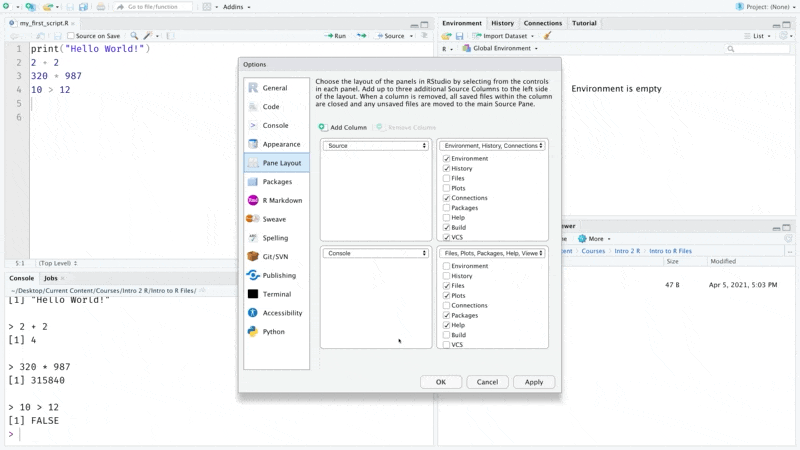Viewport: 800px width, 450px height.
Task: Expand the Addins dropdown menu
Action: [x=236, y=7]
